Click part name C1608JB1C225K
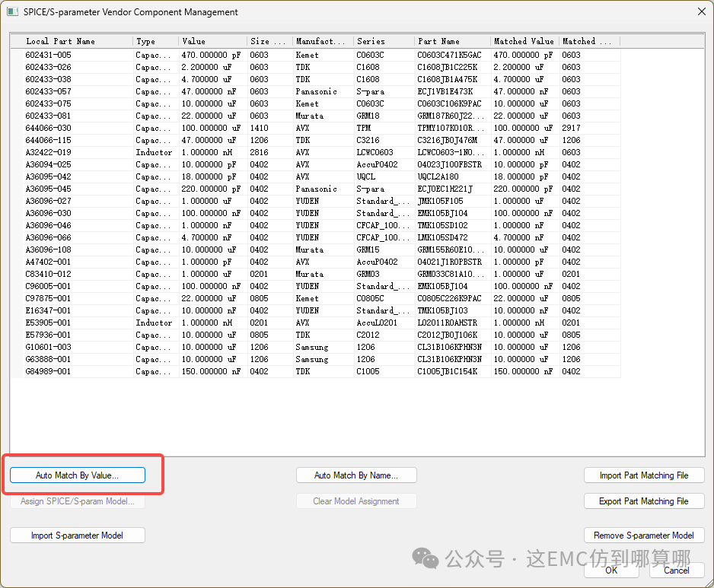This screenshot has width=714, height=588. (x=448, y=68)
